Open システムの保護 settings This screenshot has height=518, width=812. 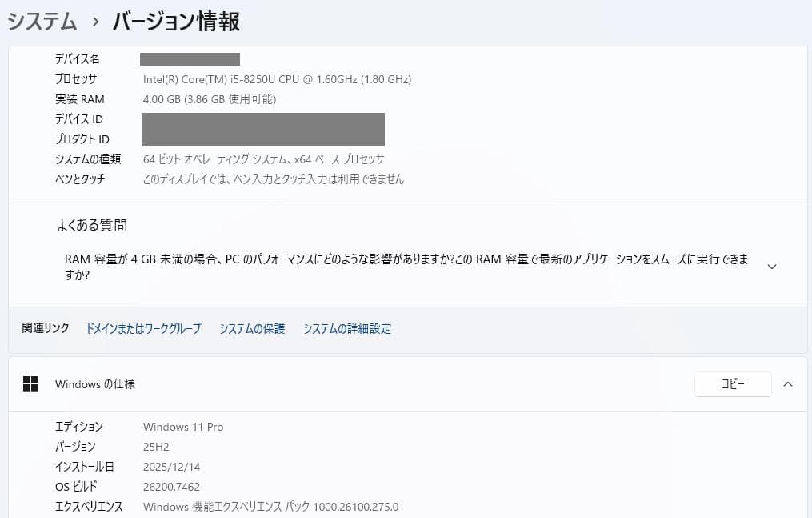point(251,328)
